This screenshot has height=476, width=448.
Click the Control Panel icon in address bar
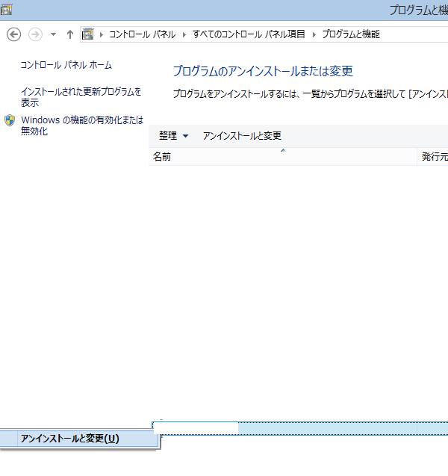[x=87, y=34]
